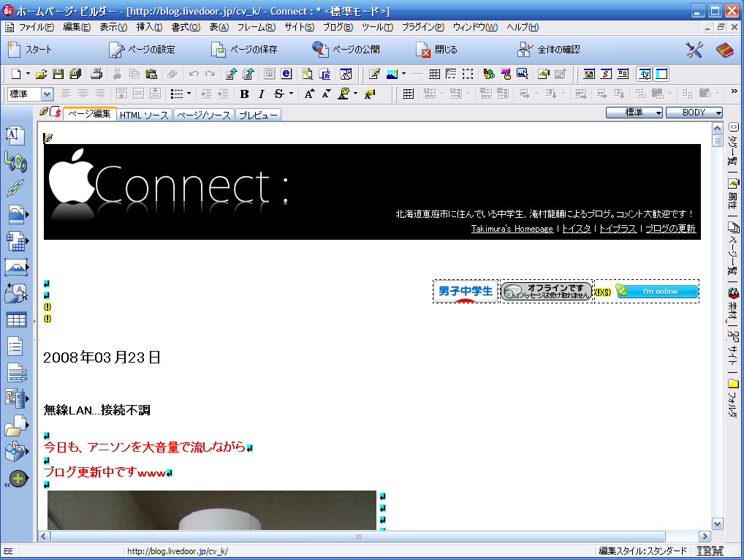The height and width of the screenshot is (560, 744).
Task: Click the I'm online status banner
Action: [657, 291]
